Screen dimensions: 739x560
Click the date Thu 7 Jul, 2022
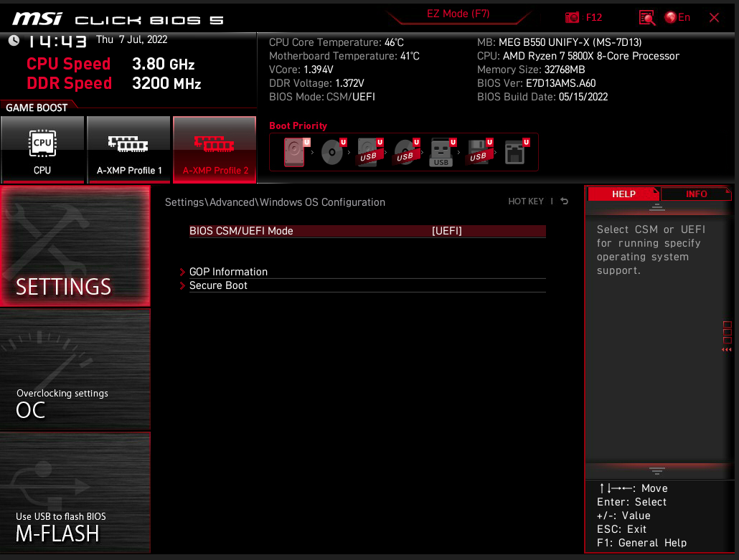click(x=132, y=39)
